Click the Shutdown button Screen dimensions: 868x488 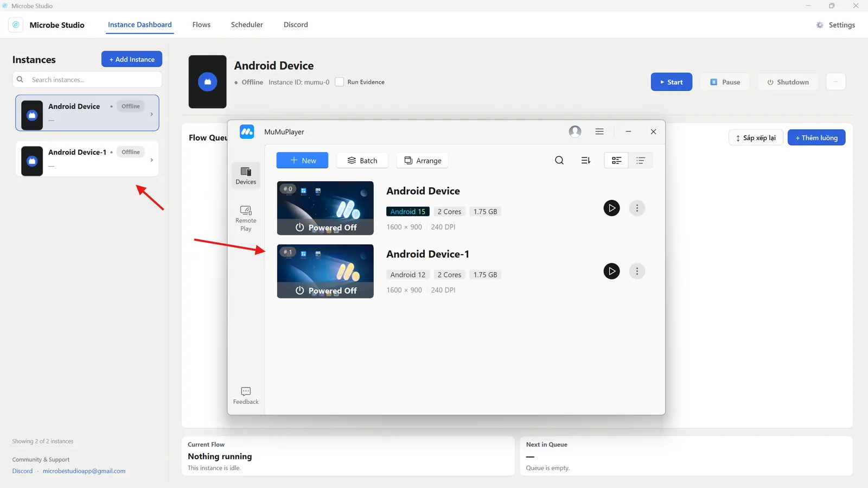[788, 82]
